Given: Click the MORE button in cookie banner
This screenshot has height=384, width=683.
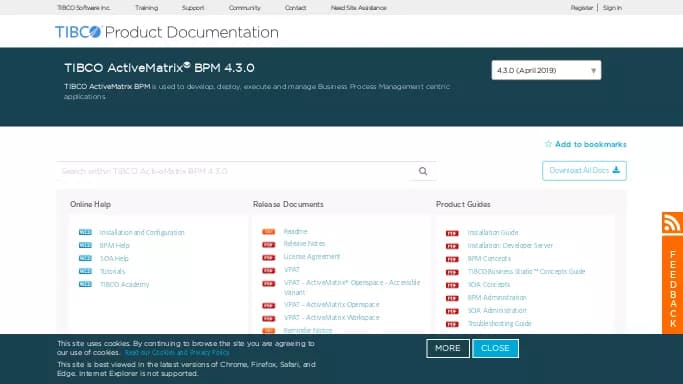Looking at the screenshot, I should pos(448,348).
